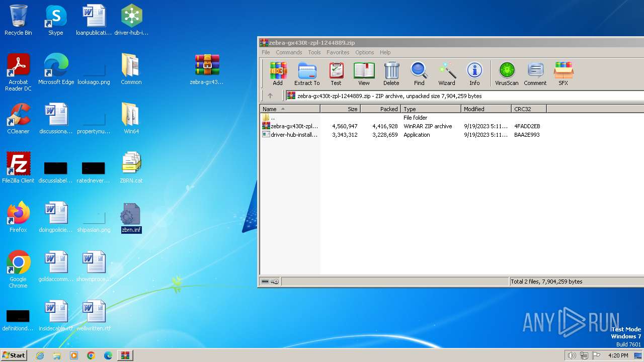Click the Delete trash icon in WinRAR

point(391,74)
